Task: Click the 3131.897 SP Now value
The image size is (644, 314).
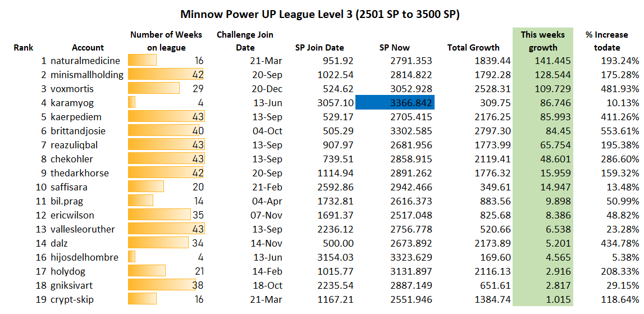Action: click(412, 271)
